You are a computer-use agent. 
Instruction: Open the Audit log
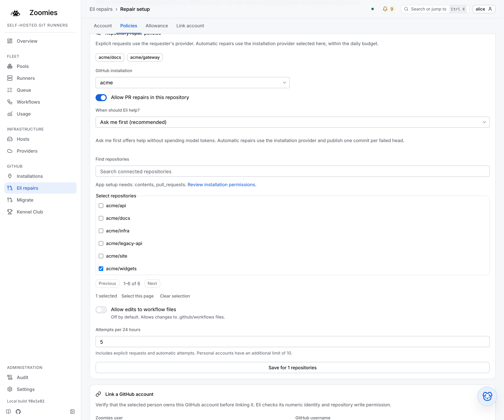[x=40, y=377]
